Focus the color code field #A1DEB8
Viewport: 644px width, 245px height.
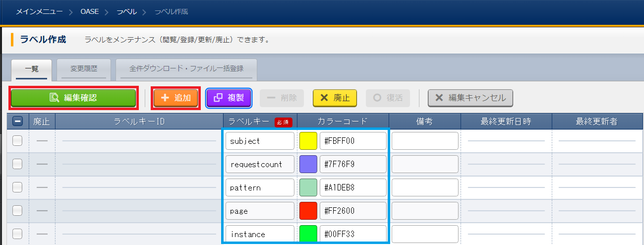click(352, 187)
